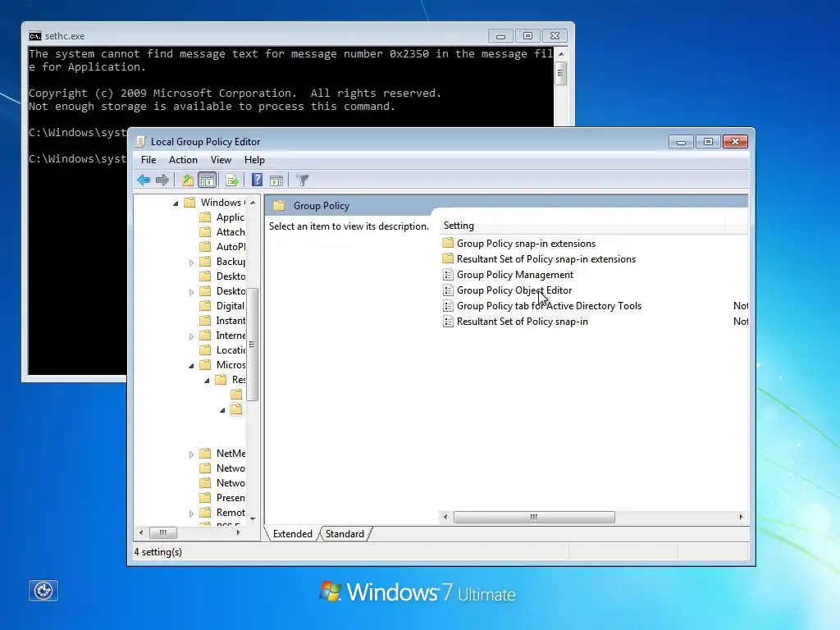Go back with the blue Back arrow

click(x=143, y=180)
